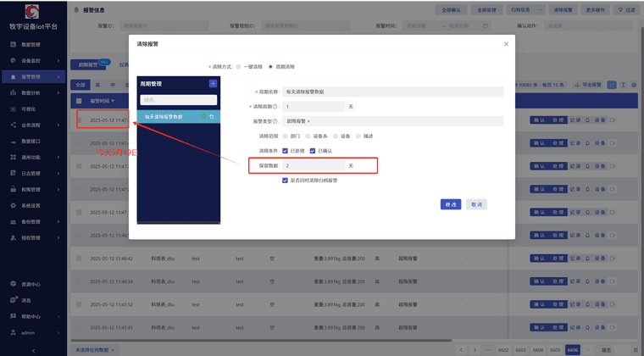
Task: Expand the 备份管理 submenu chevron
Action: pyautogui.click(x=58, y=222)
